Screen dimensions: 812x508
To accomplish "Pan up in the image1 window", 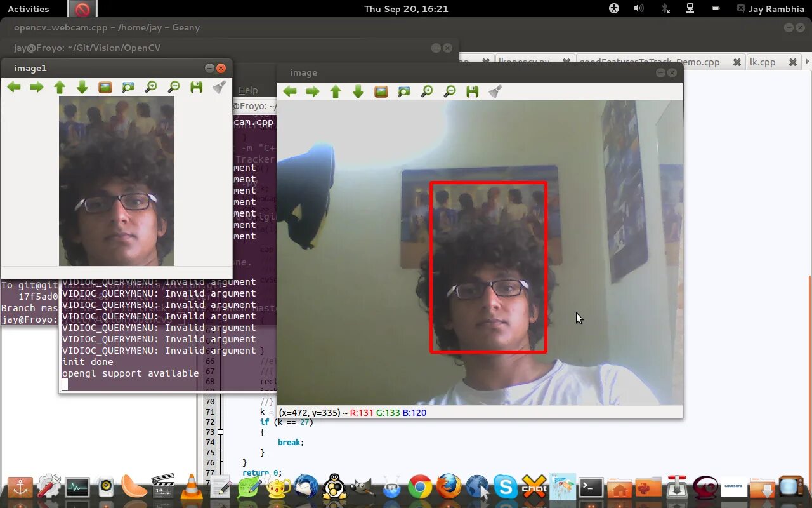I will coord(60,87).
